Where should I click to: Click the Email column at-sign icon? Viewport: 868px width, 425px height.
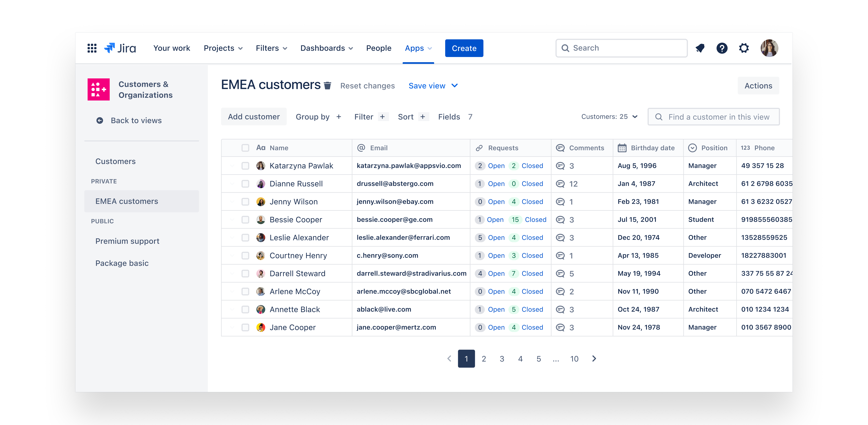(361, 148)
